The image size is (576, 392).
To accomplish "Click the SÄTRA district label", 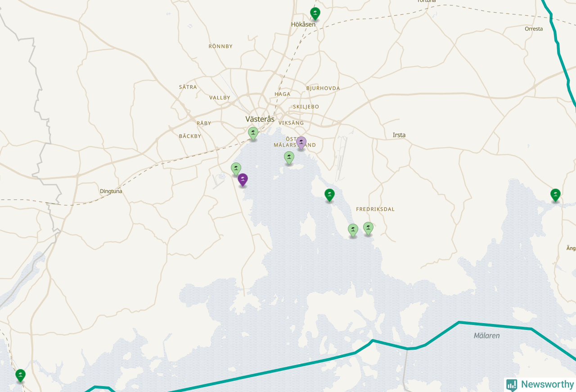I will click(x=188, y=87).
